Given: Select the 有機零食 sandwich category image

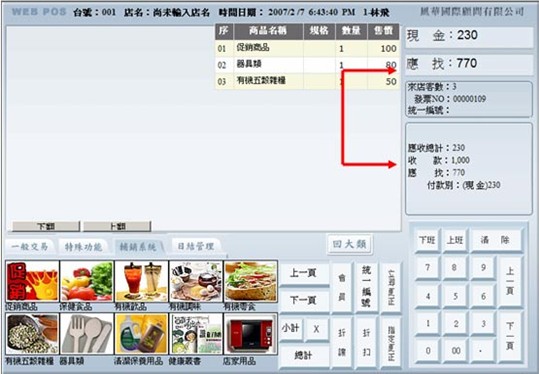Looking at the screenshot, I should (251, 281).
